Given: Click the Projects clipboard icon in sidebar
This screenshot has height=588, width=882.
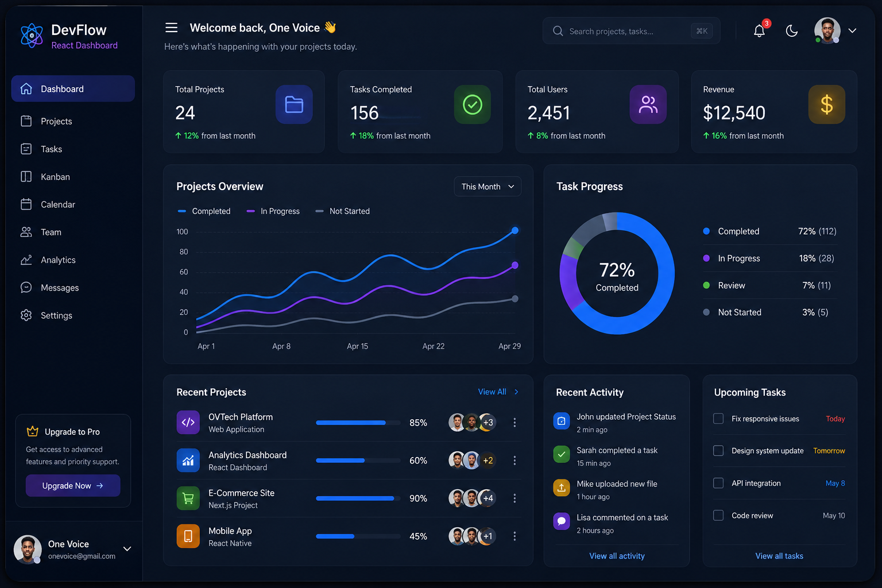Looking at the screenshot, I should 26,121.
